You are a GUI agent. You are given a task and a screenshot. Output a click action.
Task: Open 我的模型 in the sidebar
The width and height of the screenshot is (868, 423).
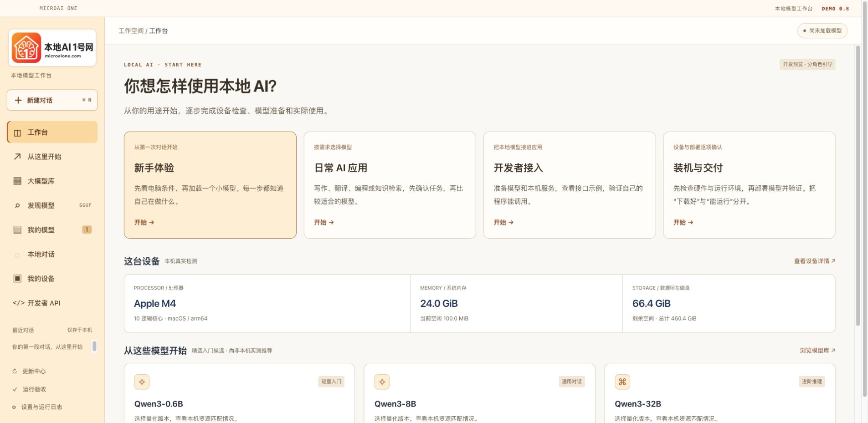pyautogui.click(x=52, y=229)
